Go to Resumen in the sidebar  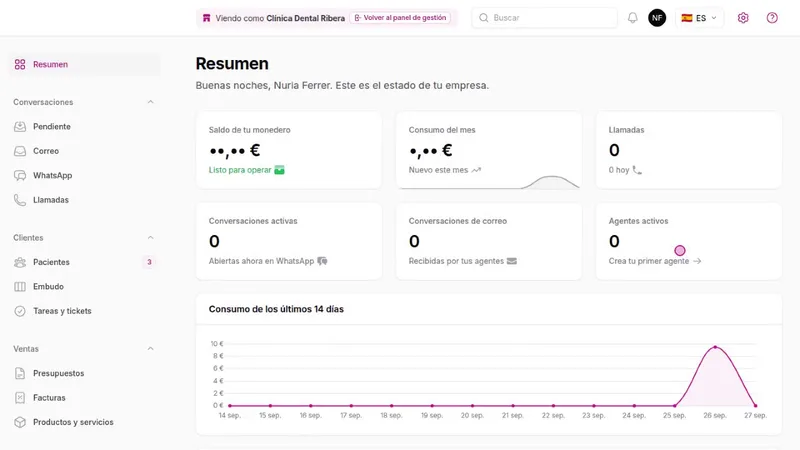84,64
